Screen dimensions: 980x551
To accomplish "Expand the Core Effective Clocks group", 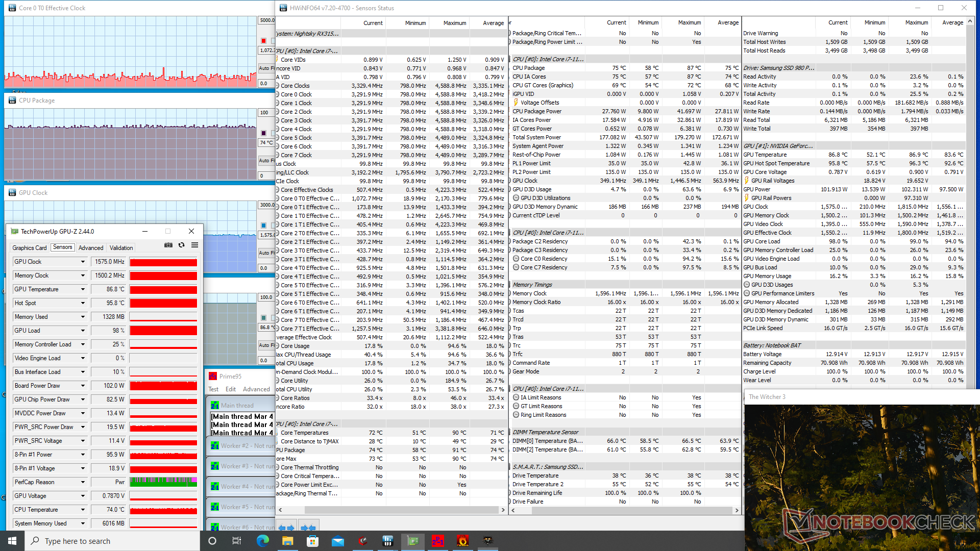I will click(x=278, y=190).
